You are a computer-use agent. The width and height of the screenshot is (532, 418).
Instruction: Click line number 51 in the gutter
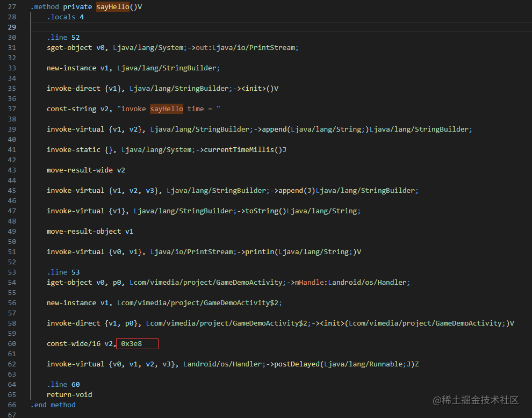12,251
